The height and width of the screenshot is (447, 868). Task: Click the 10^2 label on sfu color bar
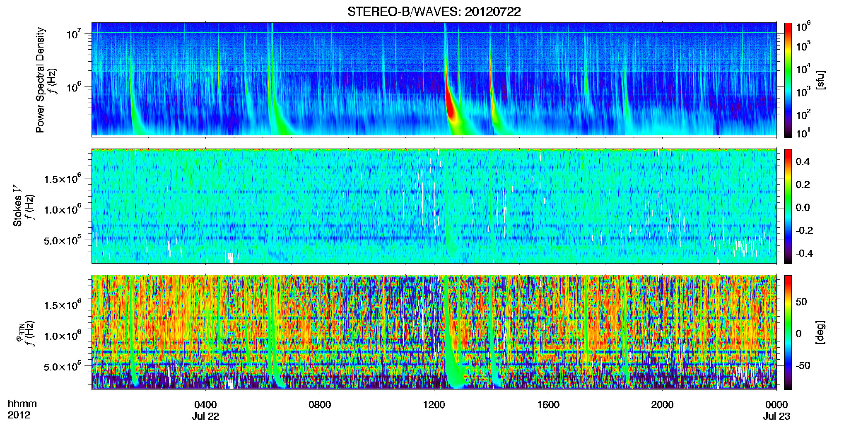(803, 115)
